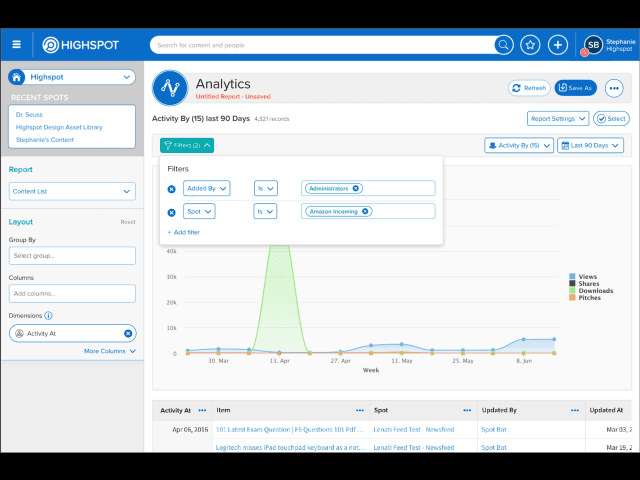The width and height of the screenshot is (640, 480).
Task: Click the Refresh button
Action: click(529, 88)
